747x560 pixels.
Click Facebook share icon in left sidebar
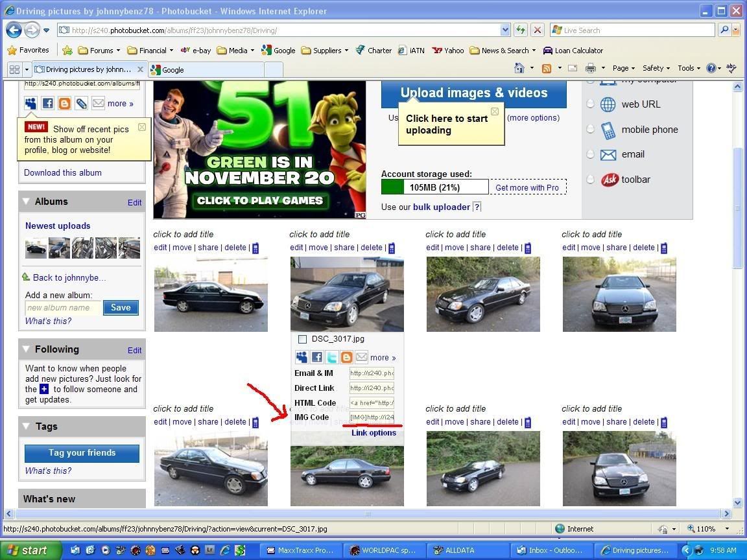pos(47,103)
